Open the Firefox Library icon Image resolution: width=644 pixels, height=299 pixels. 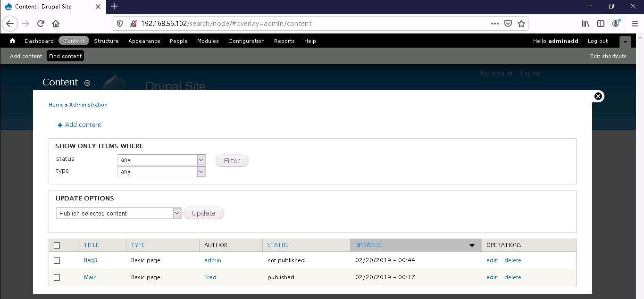[x=585, y=24]
